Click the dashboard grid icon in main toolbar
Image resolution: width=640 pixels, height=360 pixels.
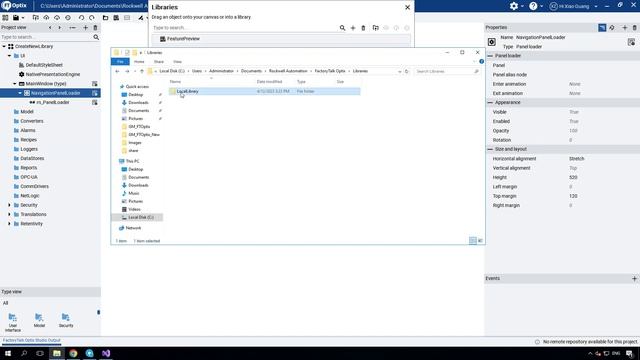click(5, 18)
